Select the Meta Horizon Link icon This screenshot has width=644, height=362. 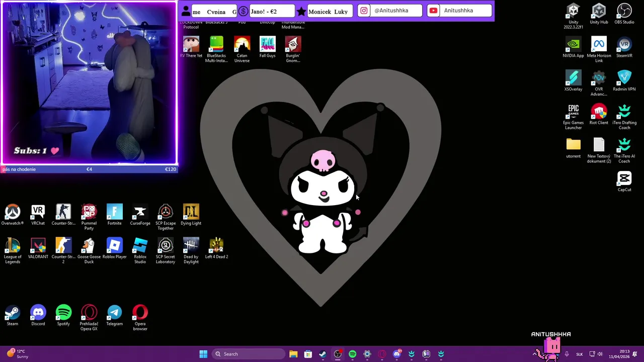(599, 50)
